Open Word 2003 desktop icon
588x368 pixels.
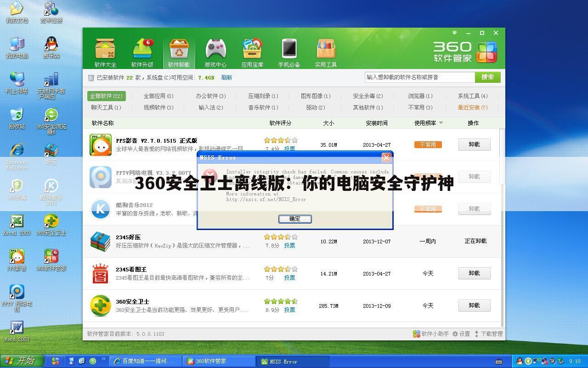click(x=17, y=331)
